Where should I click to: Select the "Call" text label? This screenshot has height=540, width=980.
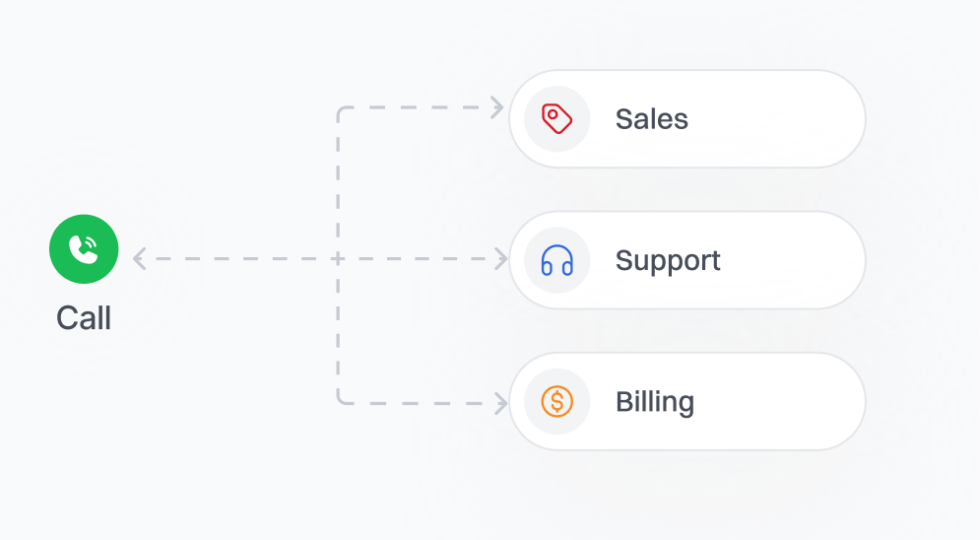(84, 317)
